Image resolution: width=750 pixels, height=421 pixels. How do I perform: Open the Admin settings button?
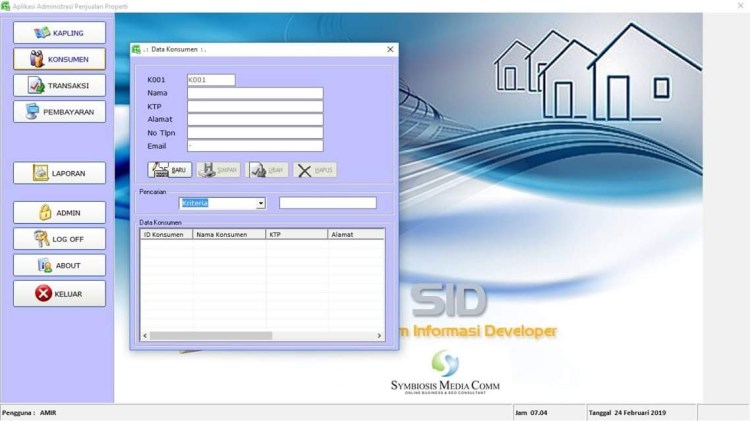pyautogui.click(x=59, y=212)
